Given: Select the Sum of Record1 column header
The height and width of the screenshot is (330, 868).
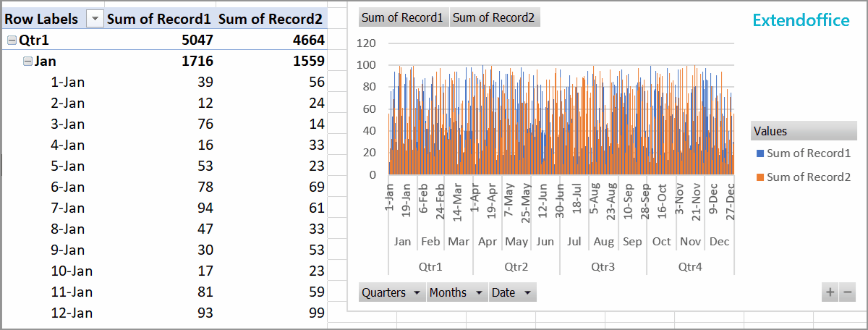Looking at the screenshot, I should point(160,20).
